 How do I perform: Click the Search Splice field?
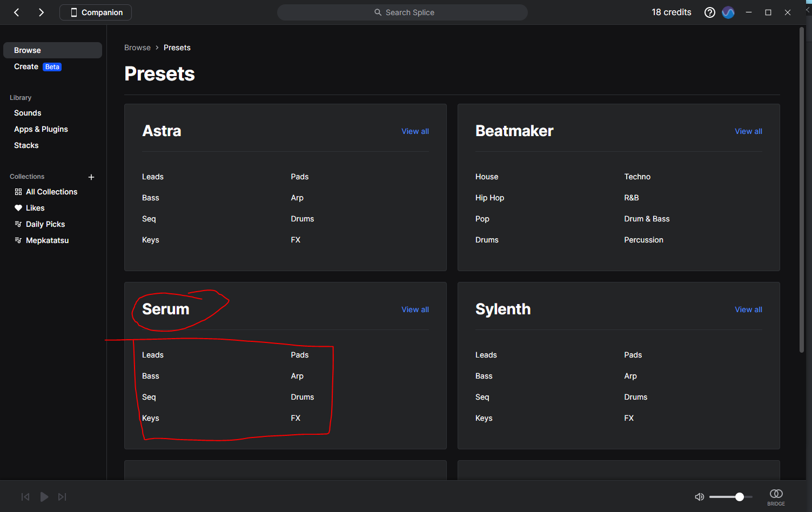[402, 12]
